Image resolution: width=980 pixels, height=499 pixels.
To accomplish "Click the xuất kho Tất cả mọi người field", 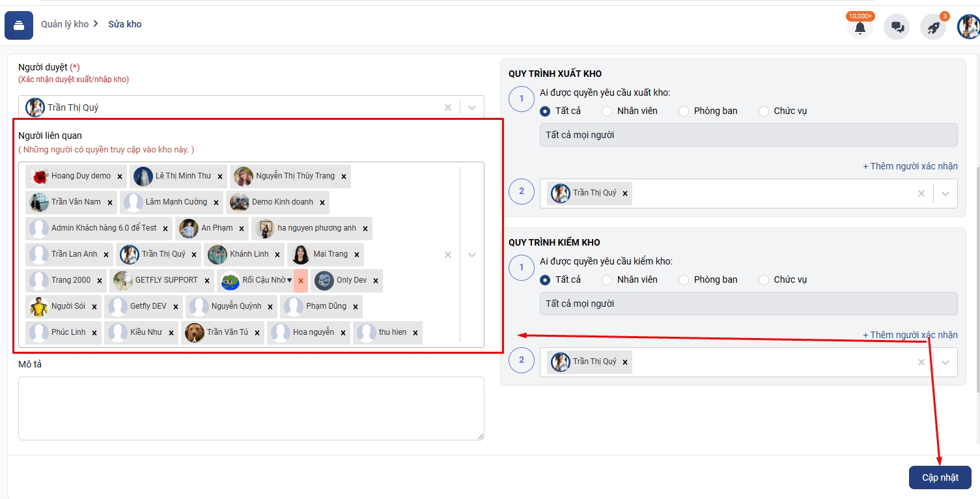I will 749,135.
